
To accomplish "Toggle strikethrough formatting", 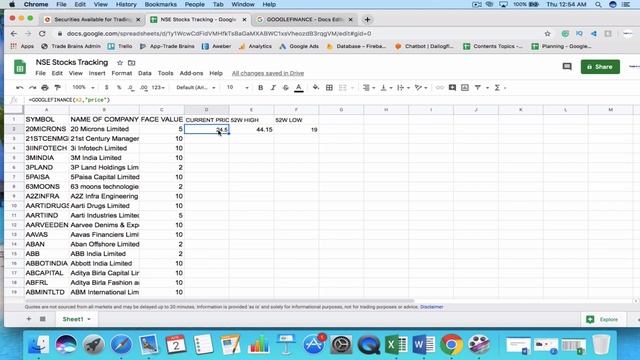I will pyautogui.click(x=286, y=88).
